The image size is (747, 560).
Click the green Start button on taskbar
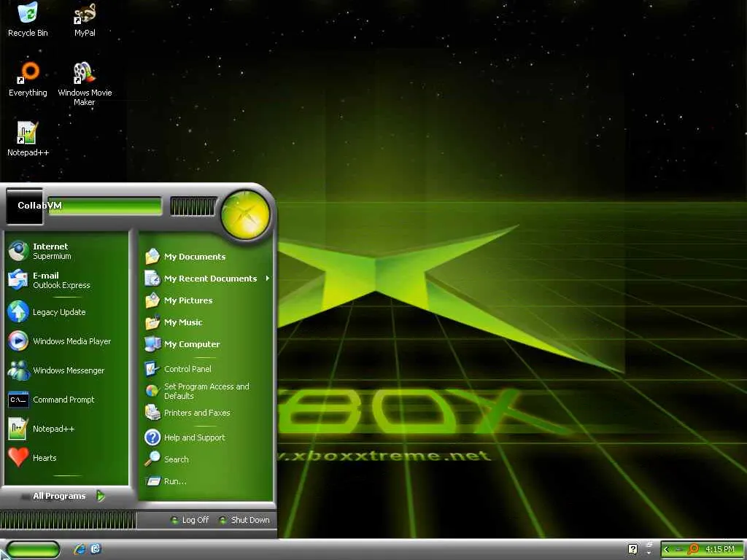(32, 550)
